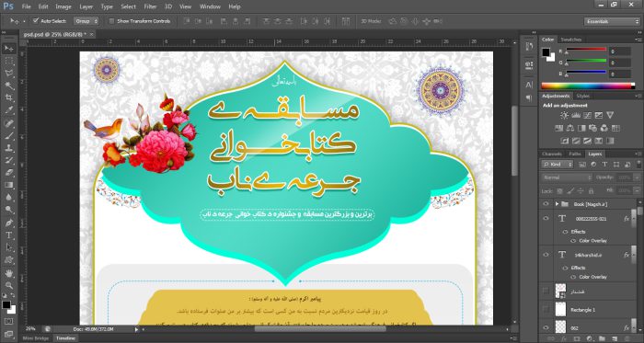
Task: Select the Crop tool
Action: tap(8, 98)
